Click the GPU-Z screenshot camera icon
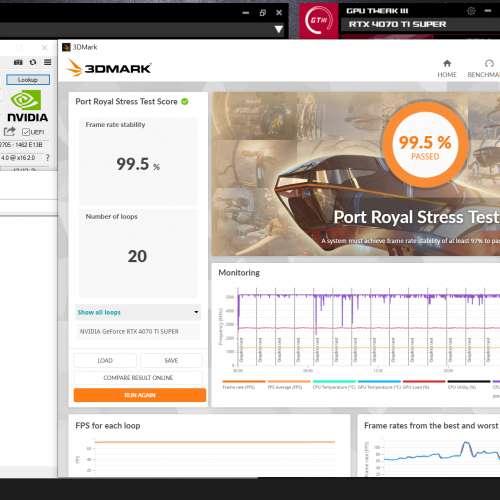 coord(18,62)
